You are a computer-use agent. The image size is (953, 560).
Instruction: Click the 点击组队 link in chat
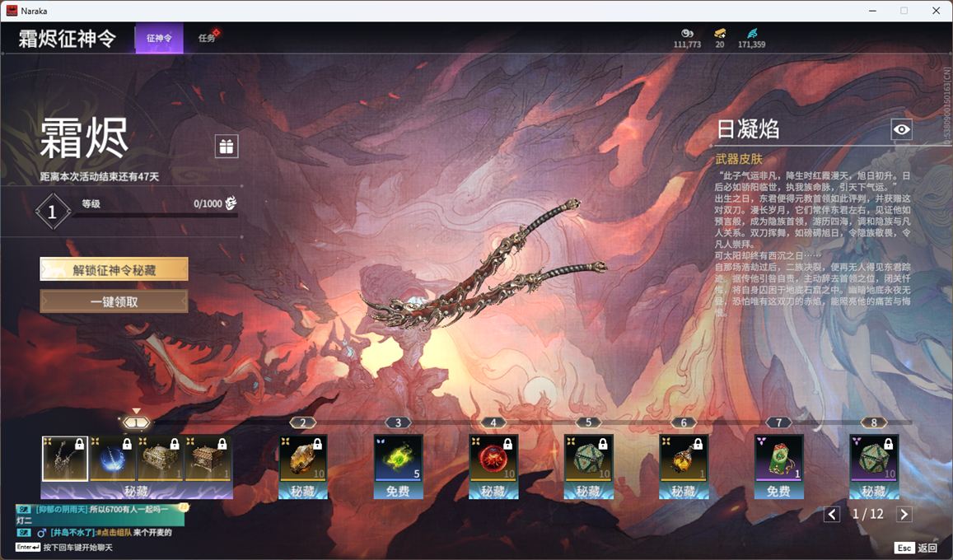116,533
